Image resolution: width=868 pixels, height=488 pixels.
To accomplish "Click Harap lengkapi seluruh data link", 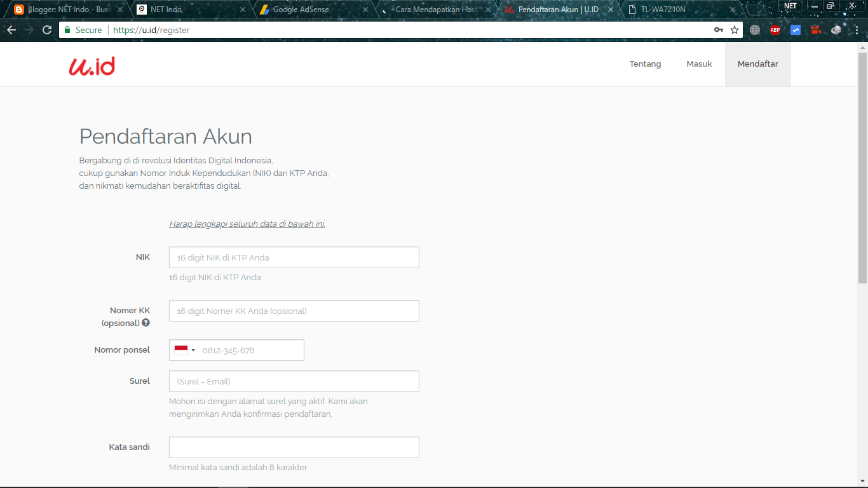I will coord(247,224).
